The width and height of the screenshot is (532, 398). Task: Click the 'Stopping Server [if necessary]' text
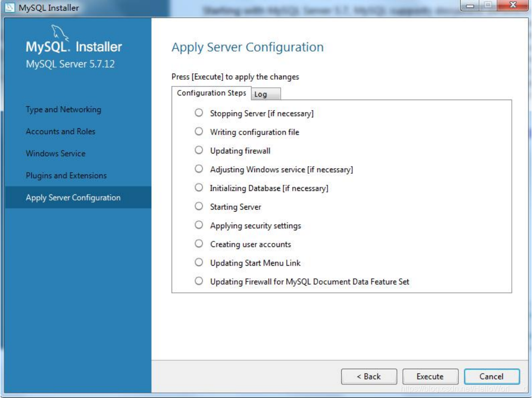(x=261, y=114)
